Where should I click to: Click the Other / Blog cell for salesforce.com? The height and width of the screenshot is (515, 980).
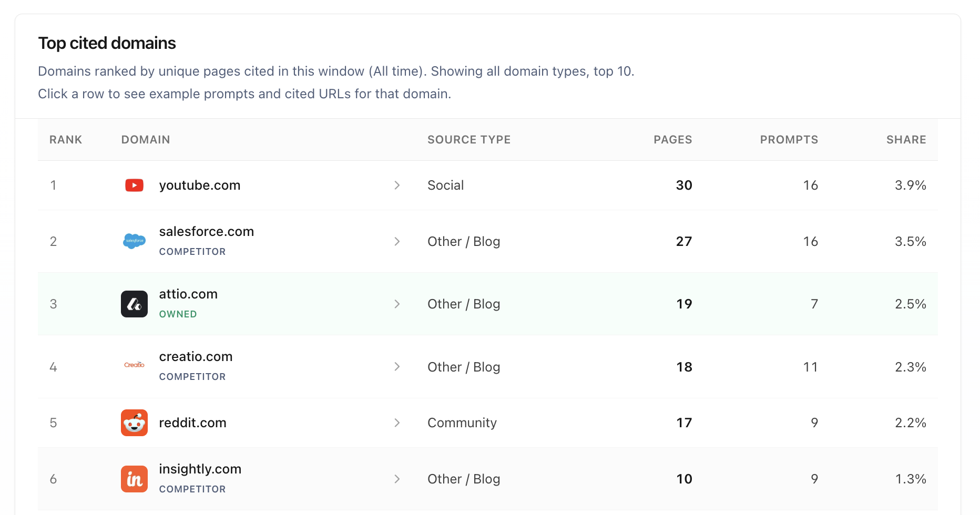point(464,241)
